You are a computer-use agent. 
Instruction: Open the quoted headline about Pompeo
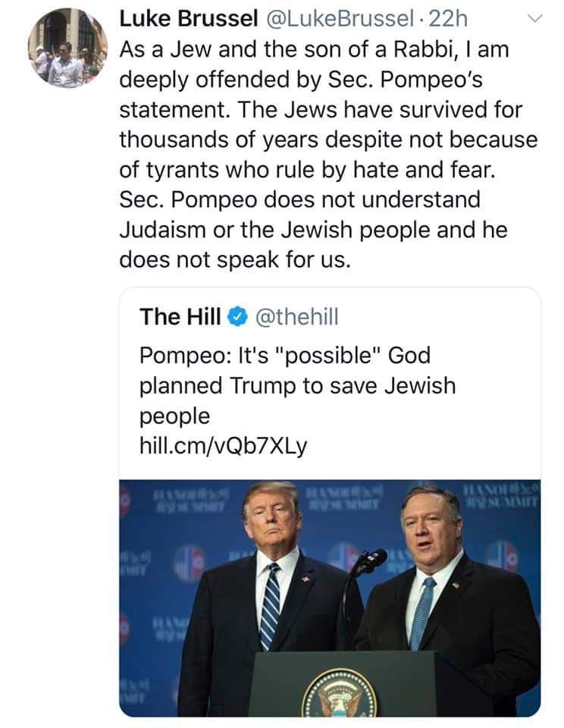(297, 385)
